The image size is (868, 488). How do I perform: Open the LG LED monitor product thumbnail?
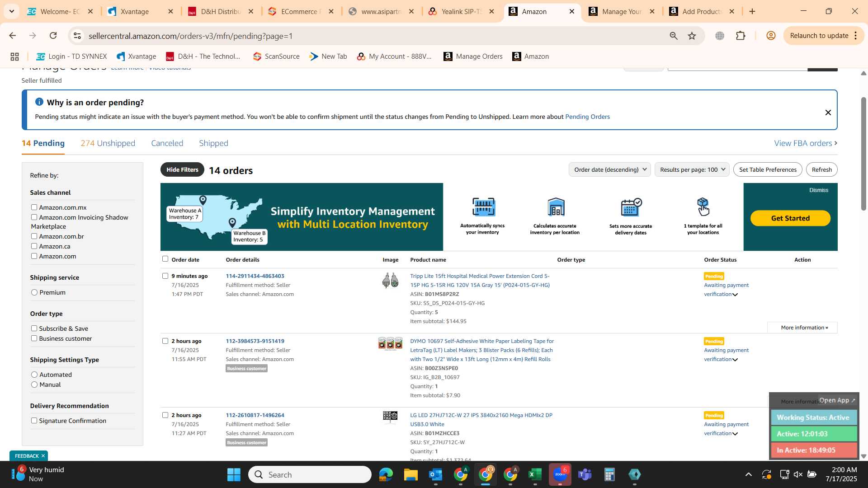click(390, 417)
